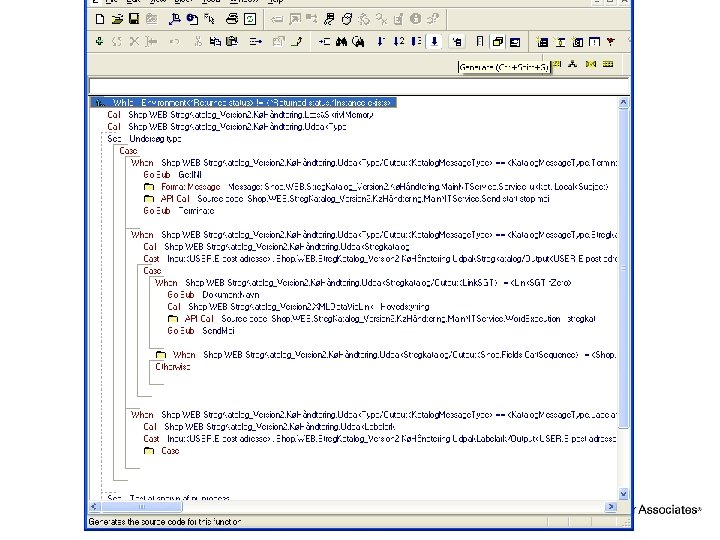720x540 pixels.
Task: Click the blue pin icon in top toolbar
Action: click(x=174, y=19)
